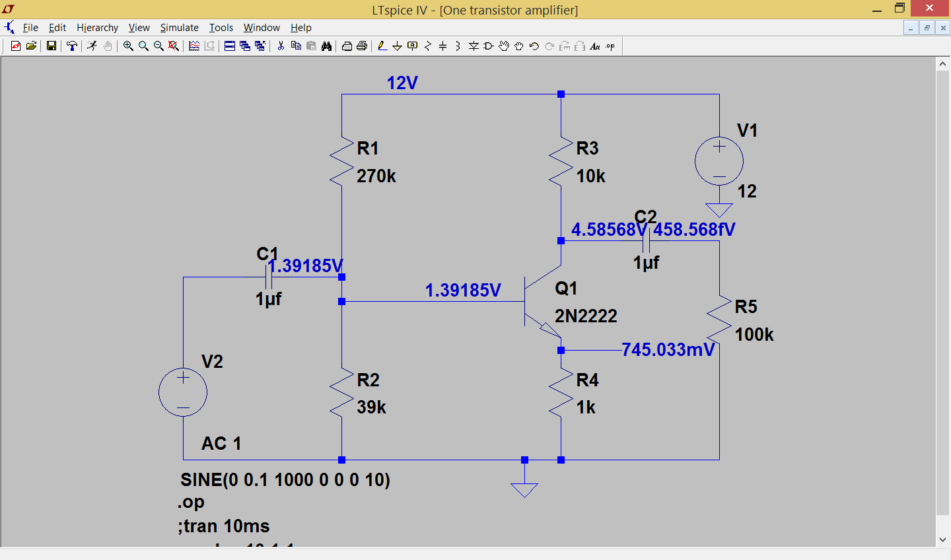Select the Place Component gate icon
The height and width of the screenshot is (560, 951).
click(x=489, y=46)
